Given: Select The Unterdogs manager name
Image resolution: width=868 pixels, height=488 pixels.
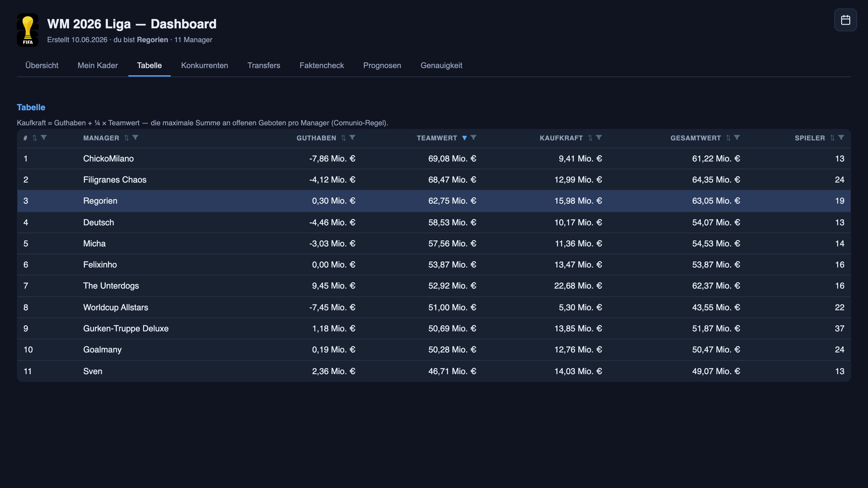Looking at the screenshot, I should tap(111, 286).
